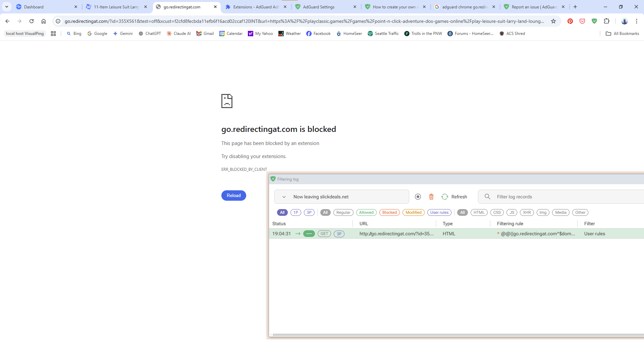Clear the filtering log entries
This screenshot has height=341, width=644.
coord(431,197)
